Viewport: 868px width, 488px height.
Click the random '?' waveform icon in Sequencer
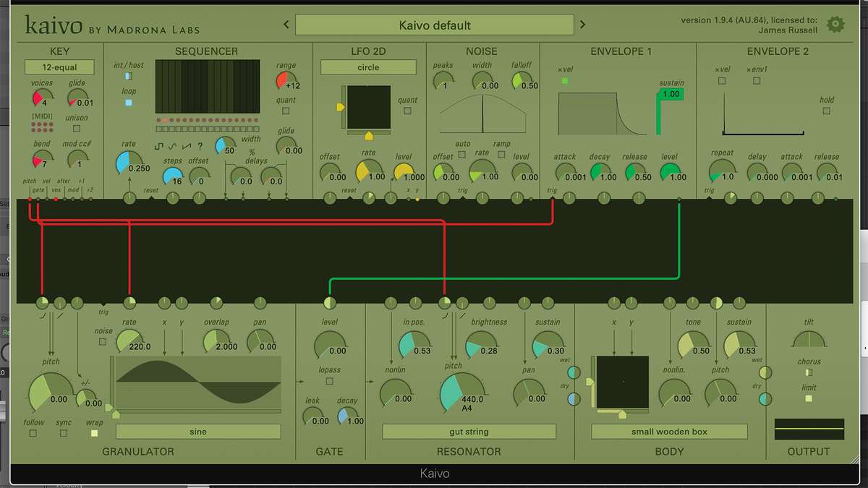coord(200,145)
